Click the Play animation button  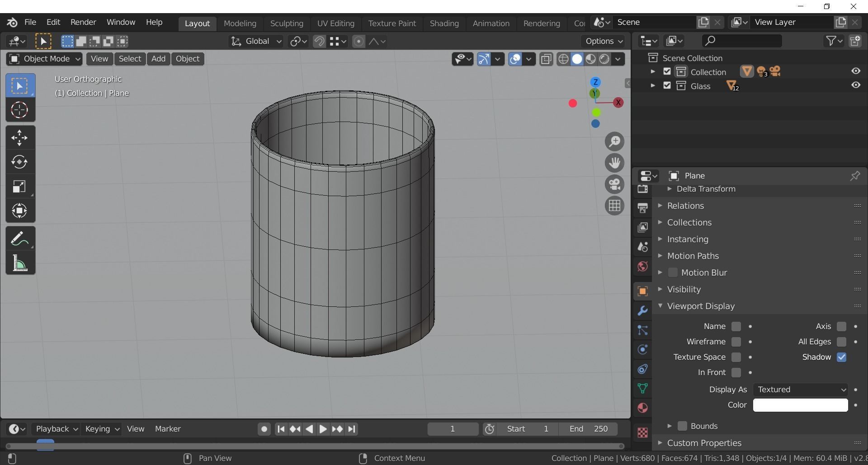point(323,429)
